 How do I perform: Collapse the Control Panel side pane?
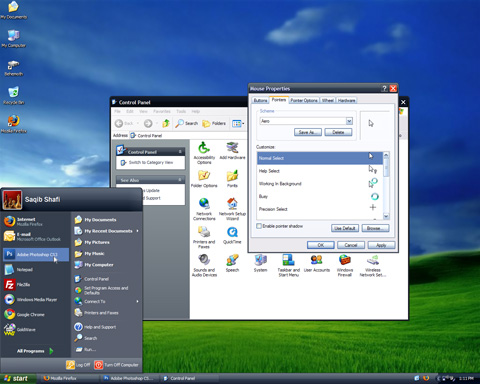(x=180, y=152)
